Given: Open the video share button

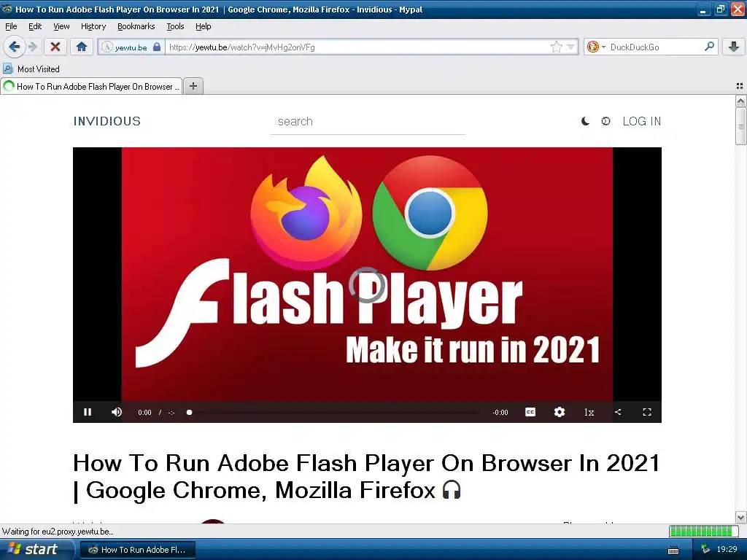Looking at the screenshot, I should pos(618,412).
